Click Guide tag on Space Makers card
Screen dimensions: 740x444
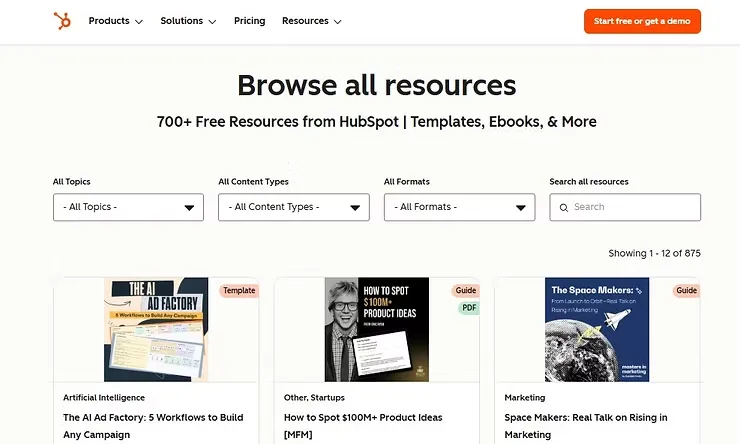tap(686, 291)
